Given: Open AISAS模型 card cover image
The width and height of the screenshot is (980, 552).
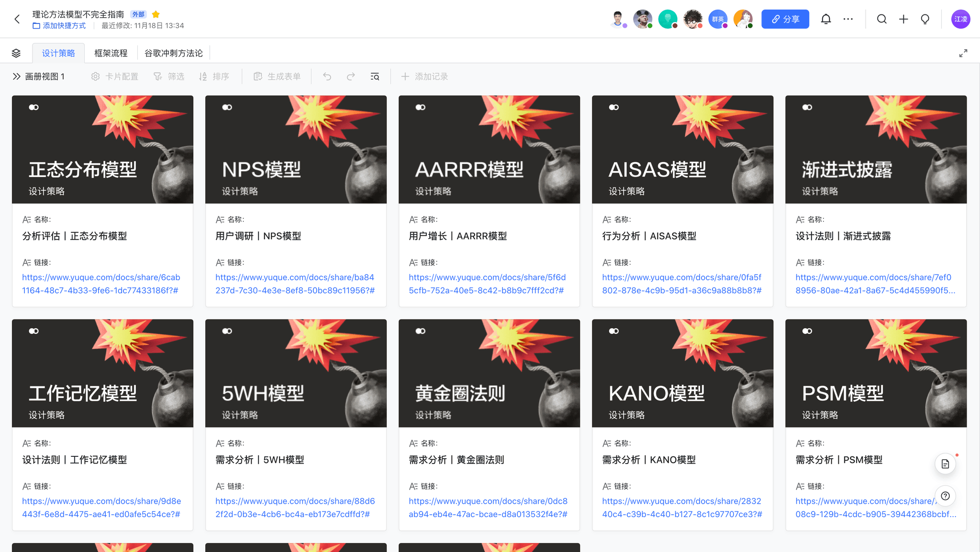Looking at the screenshot, I should tap(682, 149).
